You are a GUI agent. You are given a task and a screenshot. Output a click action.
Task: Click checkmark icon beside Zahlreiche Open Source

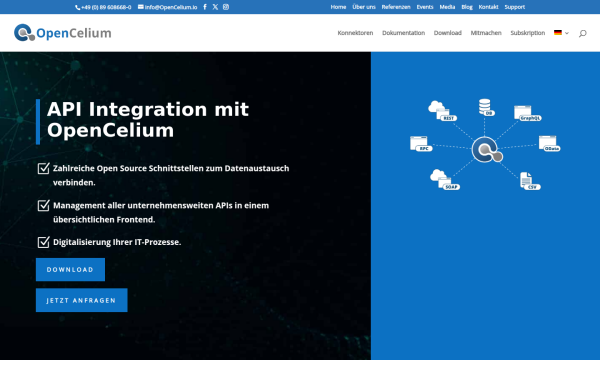44,168
